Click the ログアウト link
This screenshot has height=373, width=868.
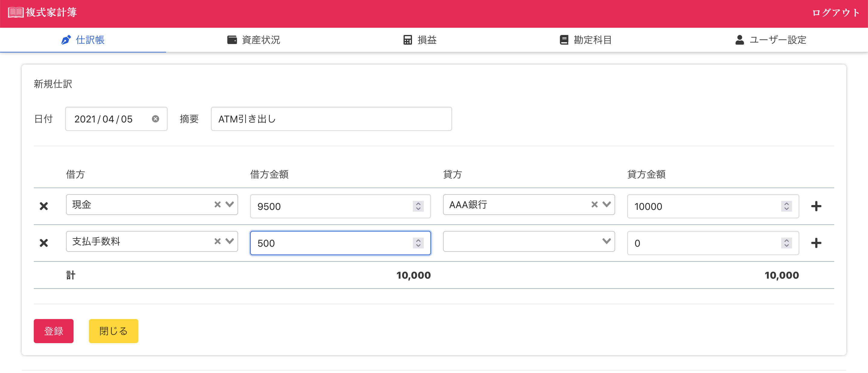(x=835, y=12)
